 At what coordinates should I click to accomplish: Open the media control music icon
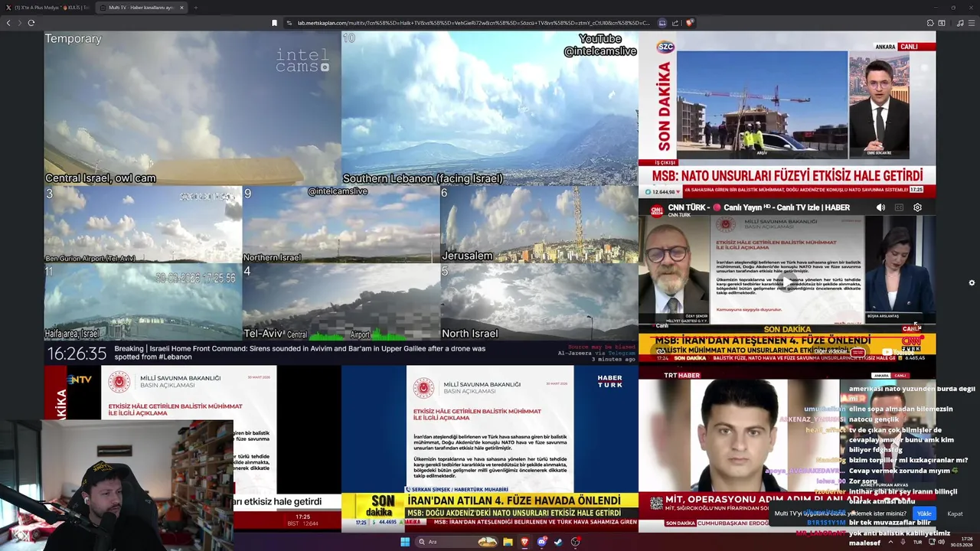pos(960,23)
